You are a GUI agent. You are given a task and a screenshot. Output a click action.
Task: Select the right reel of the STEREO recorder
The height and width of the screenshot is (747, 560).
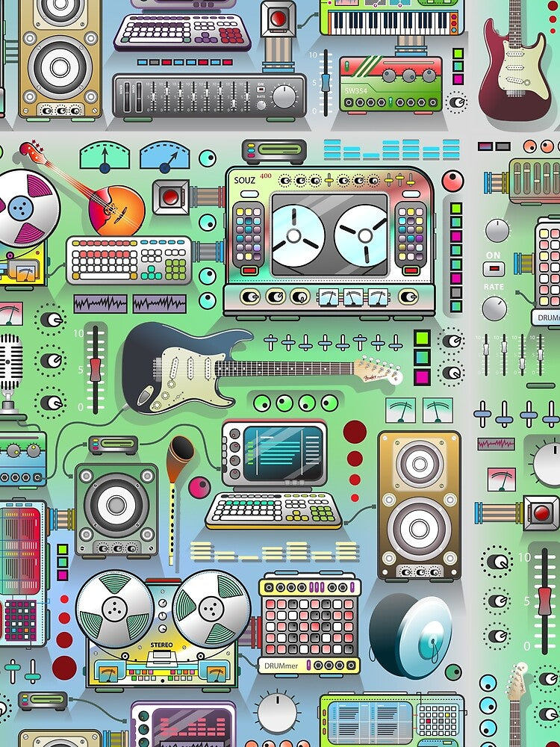(x=211, y=610)
